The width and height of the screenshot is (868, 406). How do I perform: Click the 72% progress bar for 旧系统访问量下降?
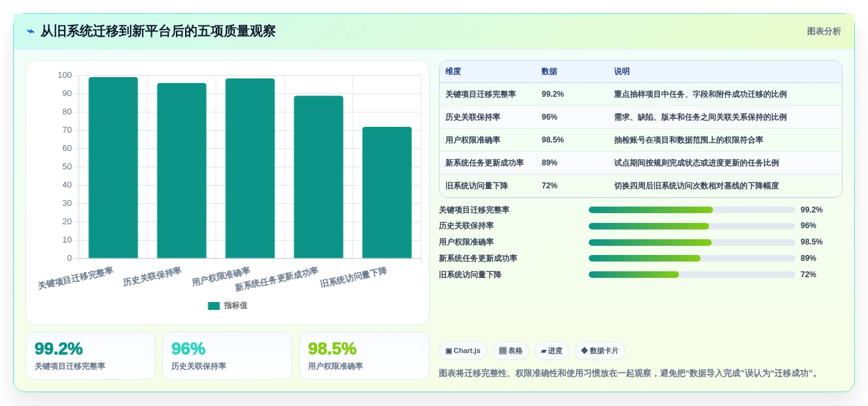pos(692,275)
